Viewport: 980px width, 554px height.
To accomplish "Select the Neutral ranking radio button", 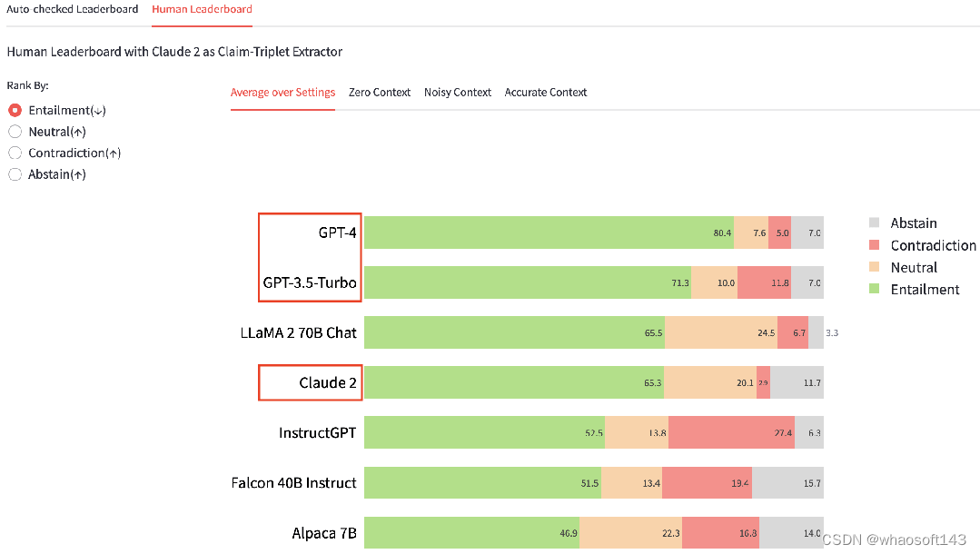I will pos(15,132).
